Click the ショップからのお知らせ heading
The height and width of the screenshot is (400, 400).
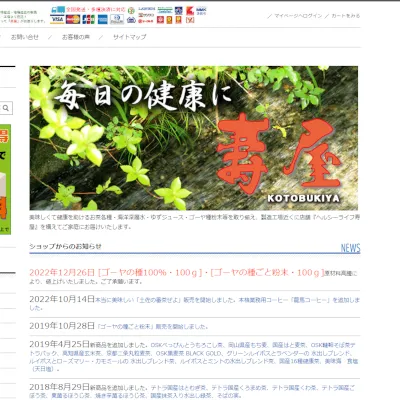[x=65, y=246]
